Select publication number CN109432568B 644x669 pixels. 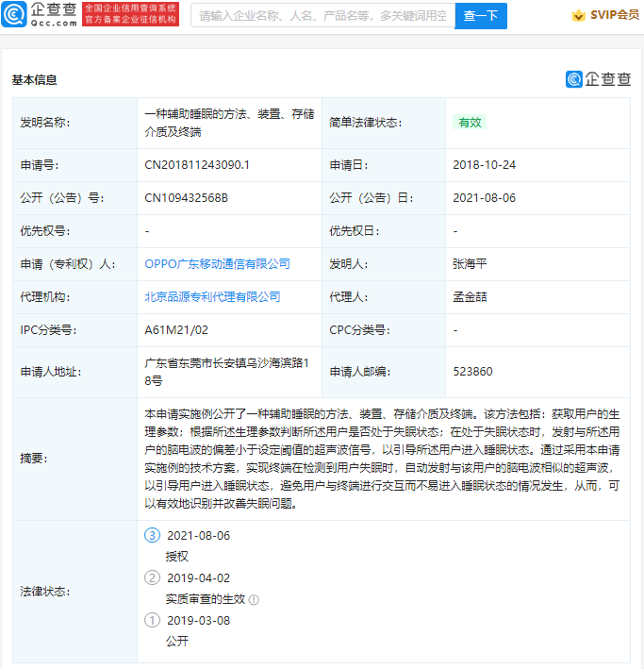coord(187,198)
